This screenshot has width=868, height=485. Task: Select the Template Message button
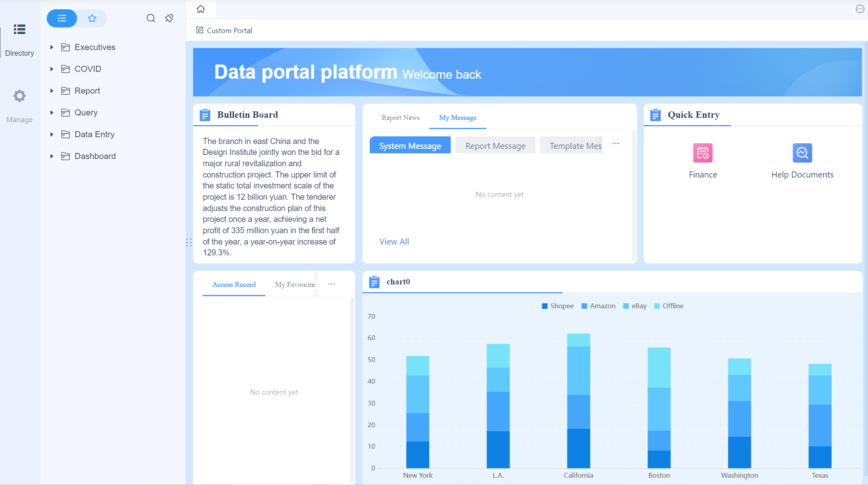click(571, 146)
